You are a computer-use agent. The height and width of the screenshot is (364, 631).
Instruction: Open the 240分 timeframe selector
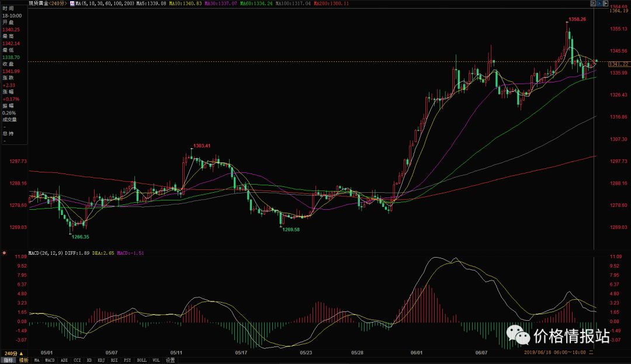click(13, 354)
